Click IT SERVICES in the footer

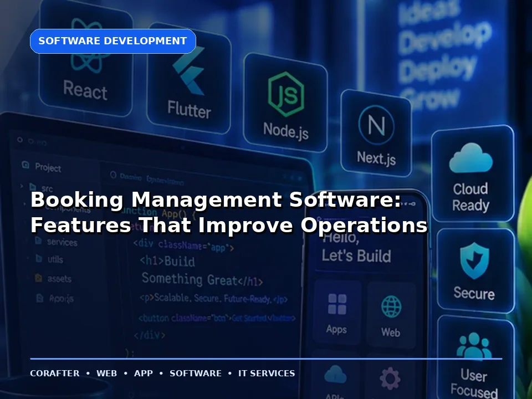point(267,373)
